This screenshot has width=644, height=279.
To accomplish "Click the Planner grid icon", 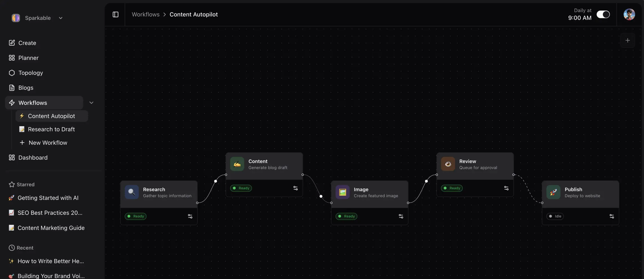I will pos(12,58).
